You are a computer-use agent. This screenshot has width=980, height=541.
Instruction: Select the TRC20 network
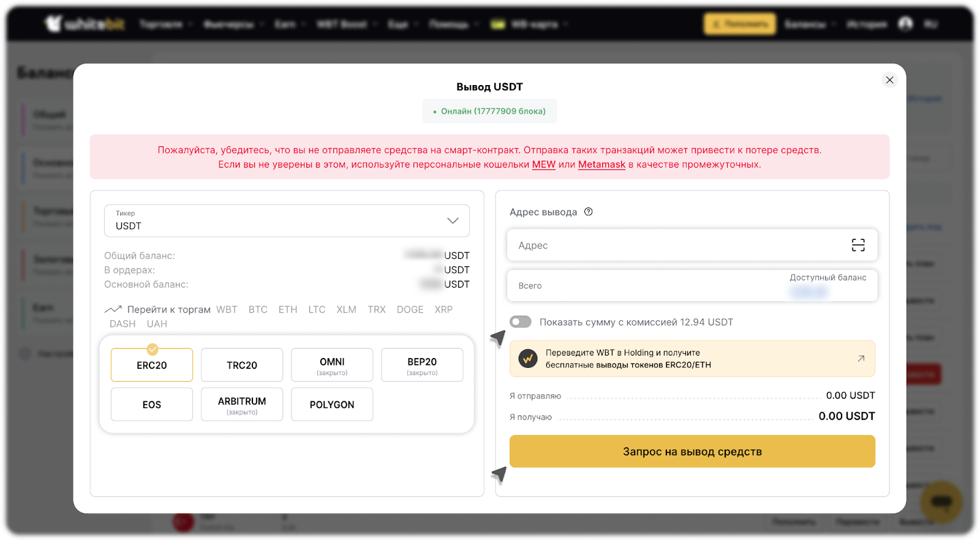242,365
